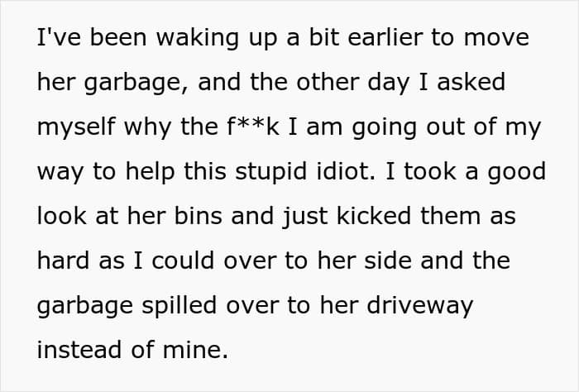Click the word "hard" in the paragraph
The height and width of the screenshot is (392, 579).
click(x=66, y=262)
